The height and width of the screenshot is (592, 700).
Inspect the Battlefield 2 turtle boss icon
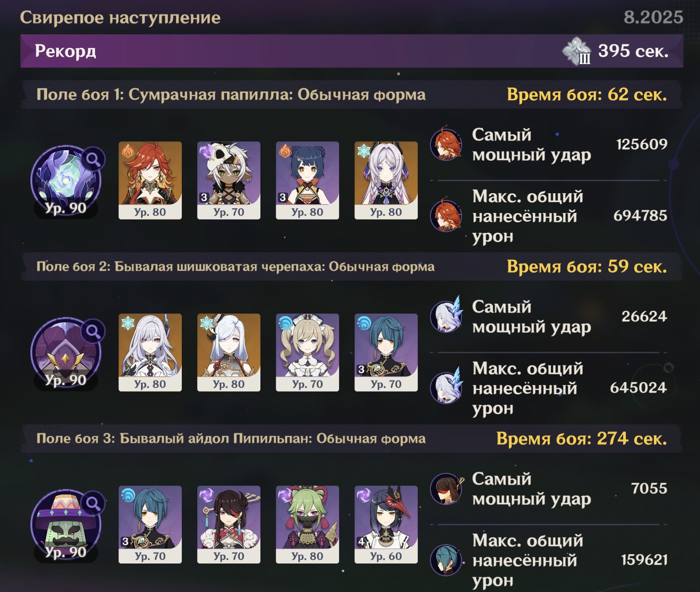[x=65, y=353]
